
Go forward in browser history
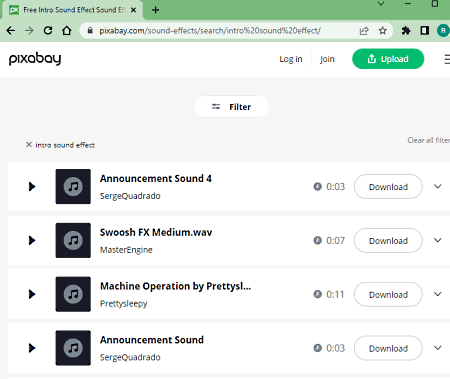tap(29, 31)
